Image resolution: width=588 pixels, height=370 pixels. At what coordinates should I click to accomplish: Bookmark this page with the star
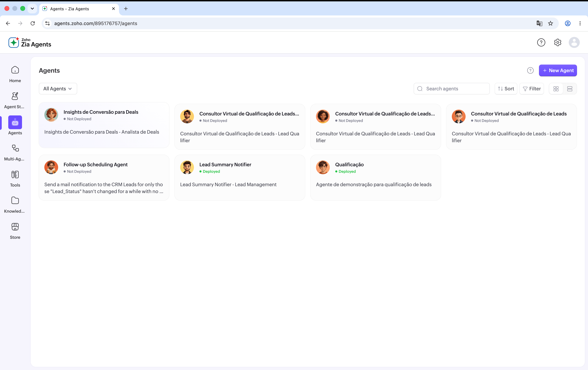[550, 23]
